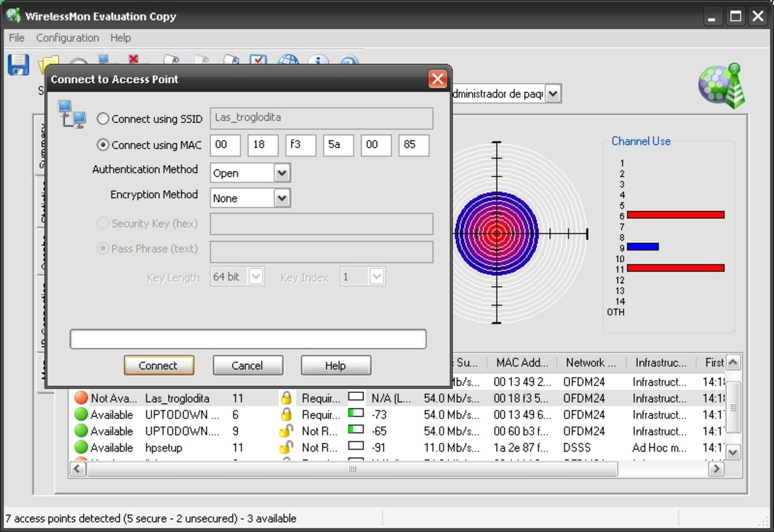
Task: Click the hpsetup SSID cell
Action: click(164, 448)
